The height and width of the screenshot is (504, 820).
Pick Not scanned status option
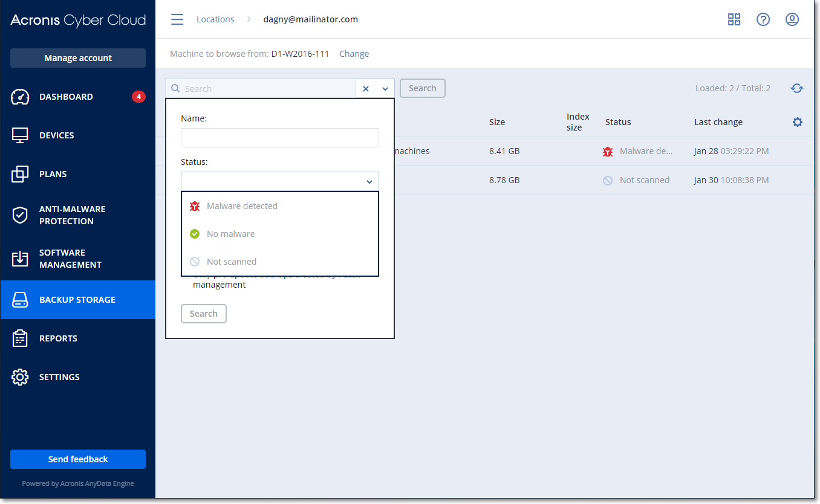tap(232, 262)
